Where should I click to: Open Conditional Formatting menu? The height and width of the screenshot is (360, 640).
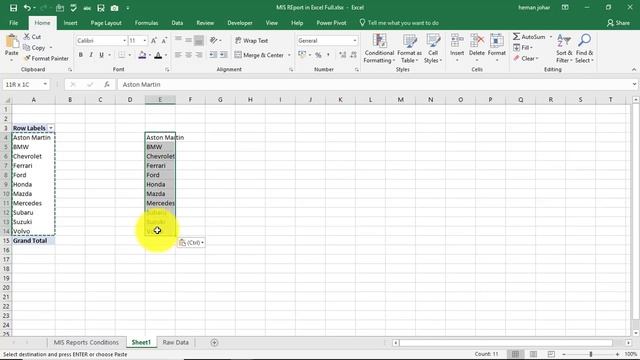coord(379,49)
